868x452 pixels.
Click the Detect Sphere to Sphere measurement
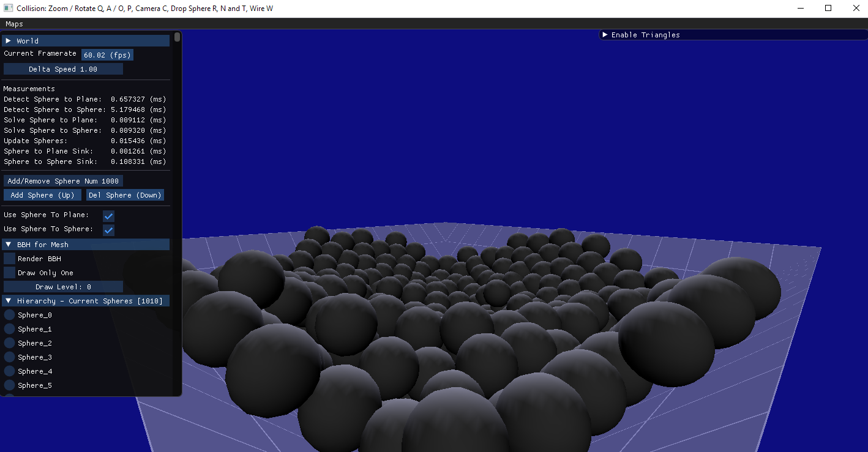point(84,109)
